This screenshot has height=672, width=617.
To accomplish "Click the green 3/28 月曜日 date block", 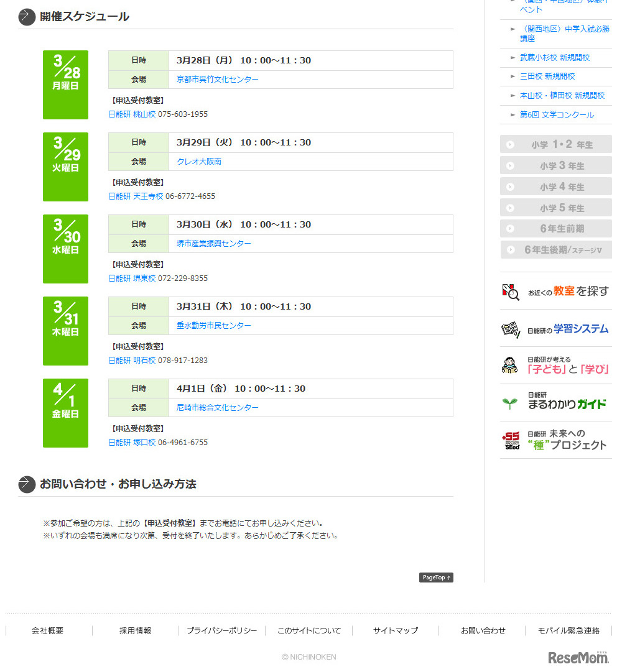I will 65,85.
